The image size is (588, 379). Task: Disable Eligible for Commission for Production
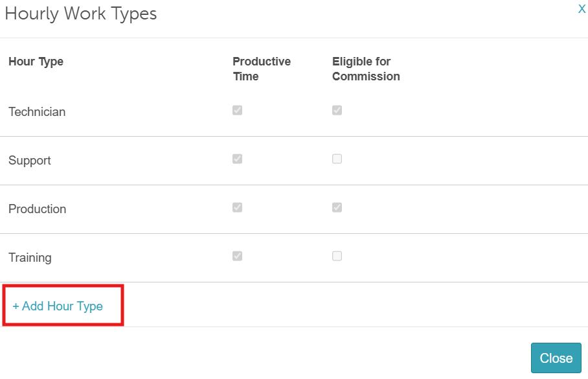click(337, 207)
